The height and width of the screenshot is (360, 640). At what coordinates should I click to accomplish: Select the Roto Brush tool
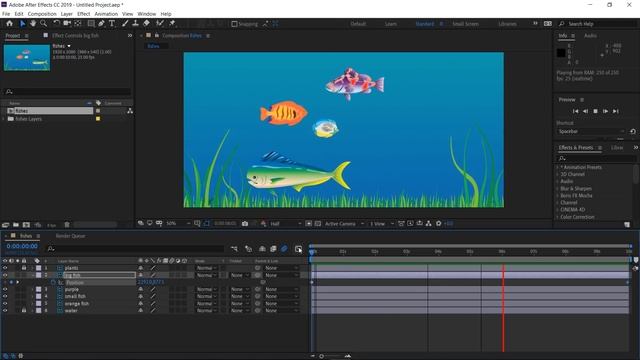point(160,24)
